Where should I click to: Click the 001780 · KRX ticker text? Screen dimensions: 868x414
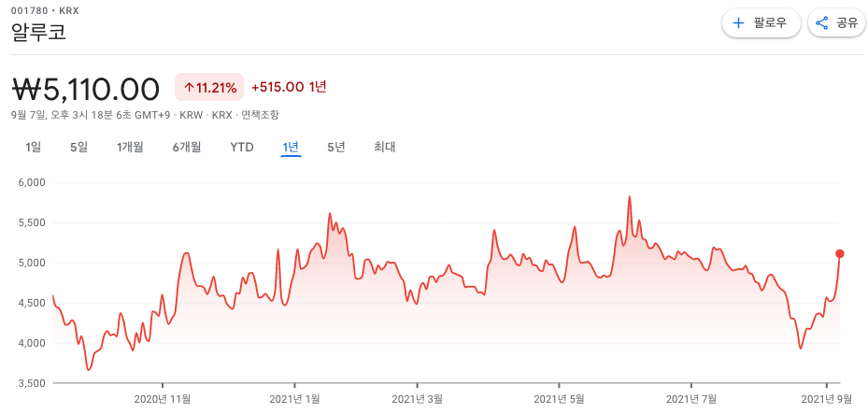coord(45,10)
